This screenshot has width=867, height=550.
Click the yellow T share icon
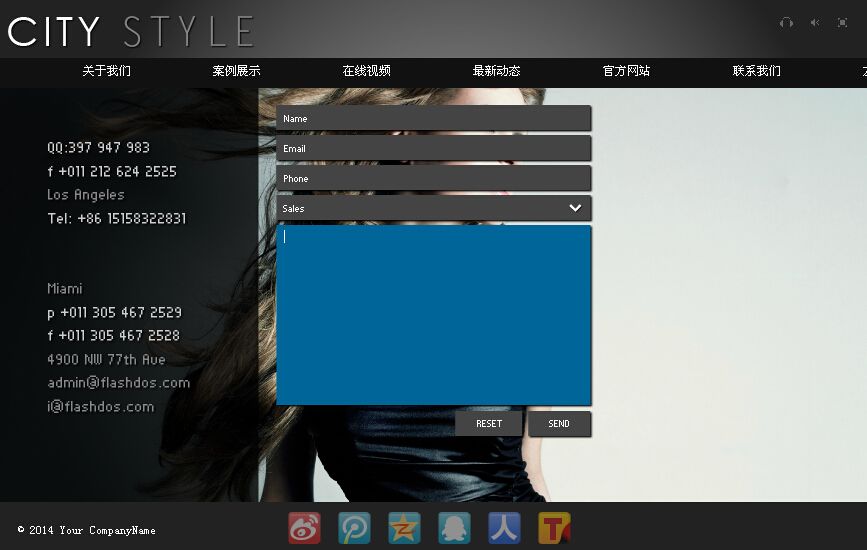554,527
